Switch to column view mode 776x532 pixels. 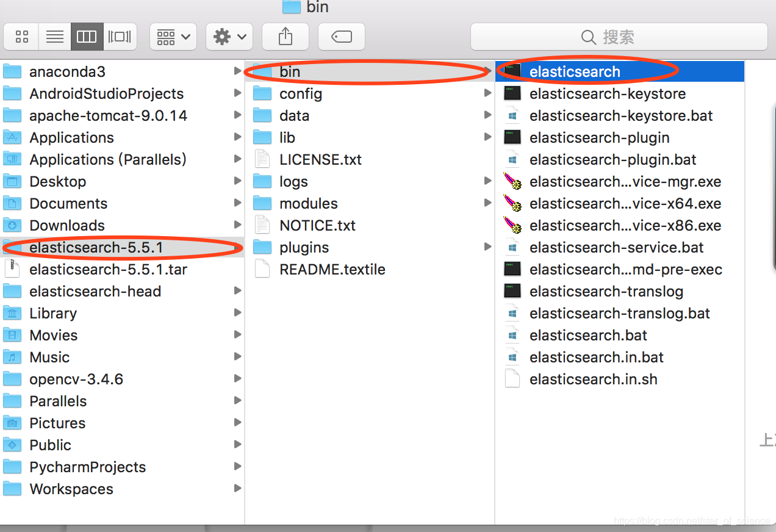[87, 37]
